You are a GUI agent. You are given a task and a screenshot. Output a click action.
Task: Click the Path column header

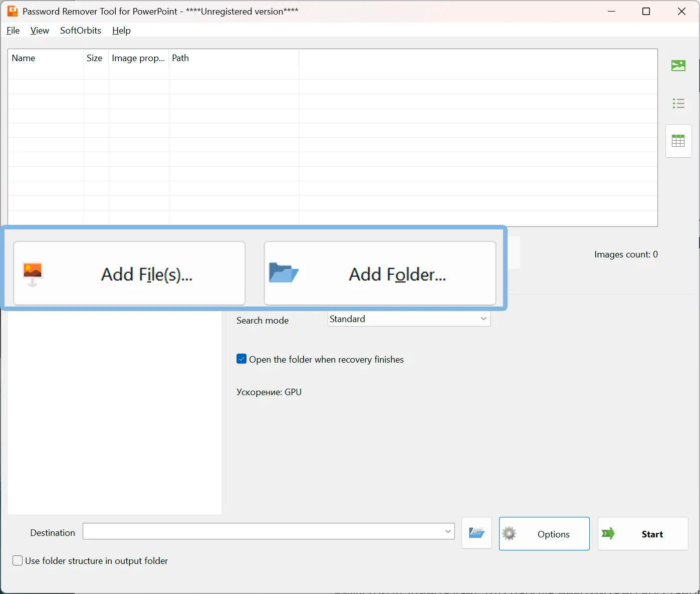tap(234, 58)
